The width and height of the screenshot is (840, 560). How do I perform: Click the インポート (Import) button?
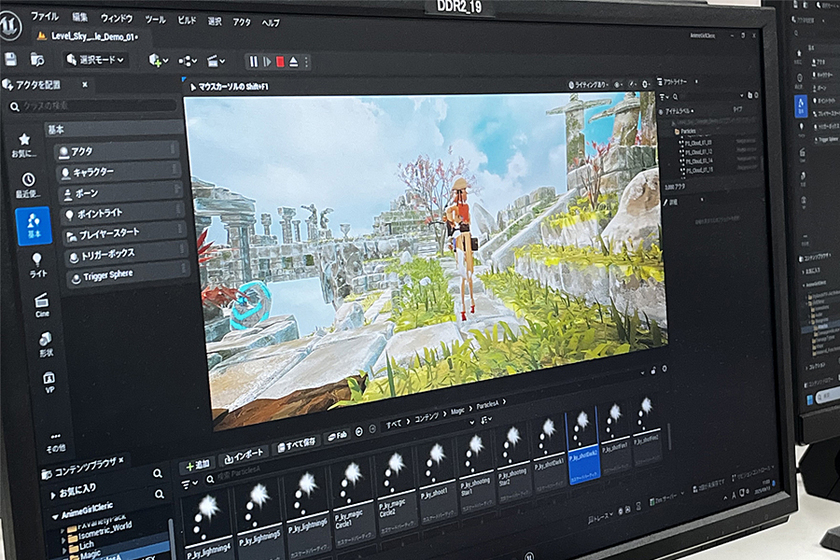click(x=242, y=454)
